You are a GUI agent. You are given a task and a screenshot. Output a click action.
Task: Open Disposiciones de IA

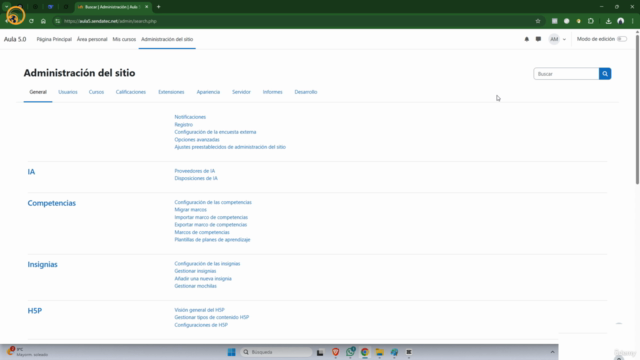[x=196, y=178]
